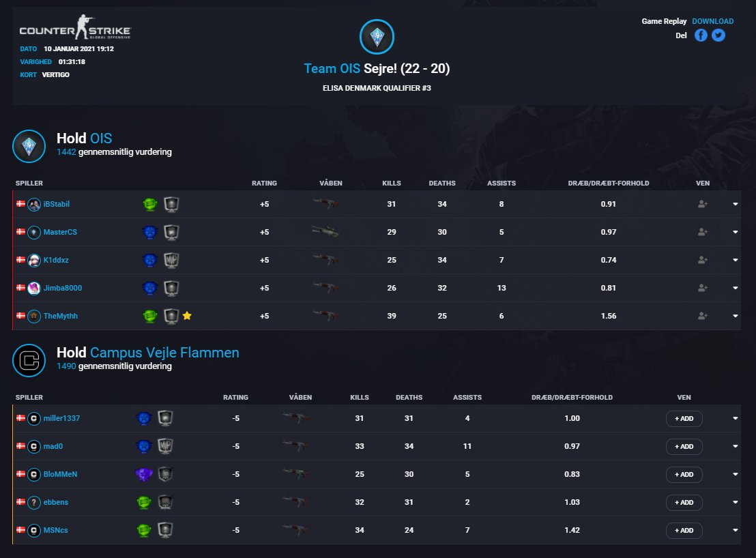Click iBStabil's avatar picture

pyautogui.click(x=33, y=205)
